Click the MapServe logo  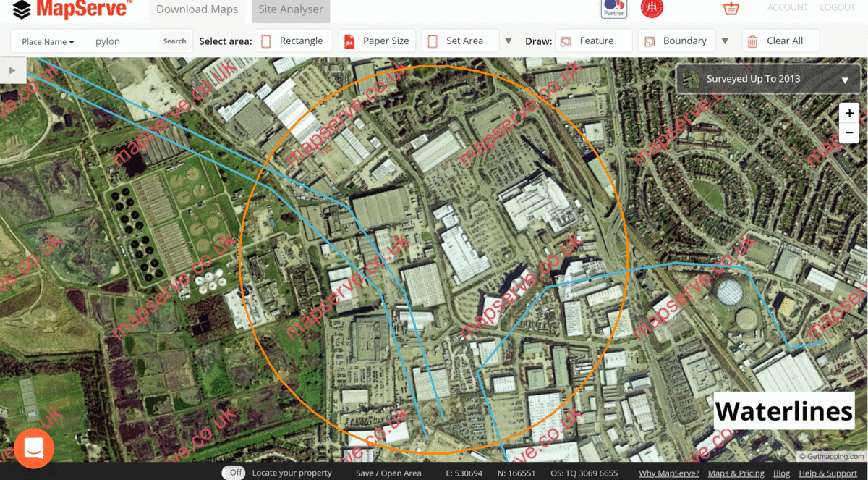[x=69, y=9]
